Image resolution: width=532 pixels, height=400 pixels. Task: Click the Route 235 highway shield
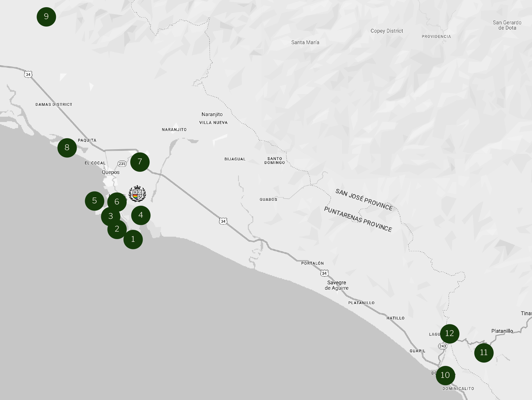point(122,164)
